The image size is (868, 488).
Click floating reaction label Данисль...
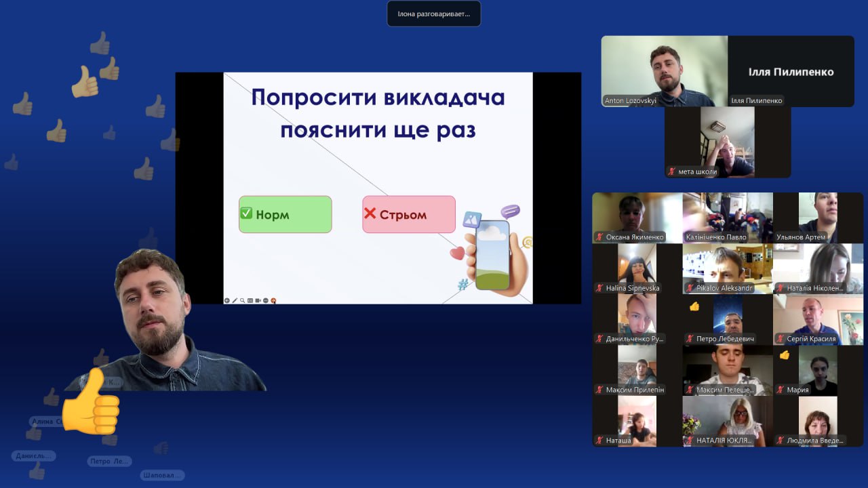tap(33, 455)
